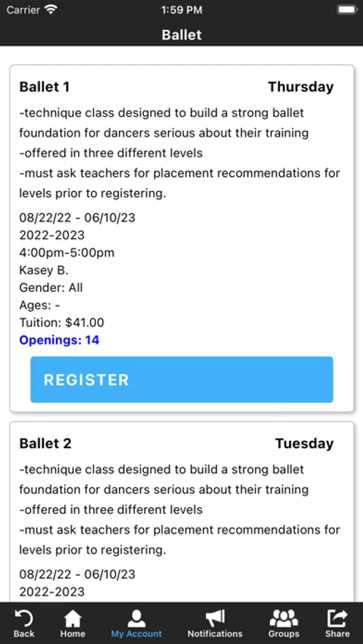Click the 1:59 PM status clock

(182, 10)
